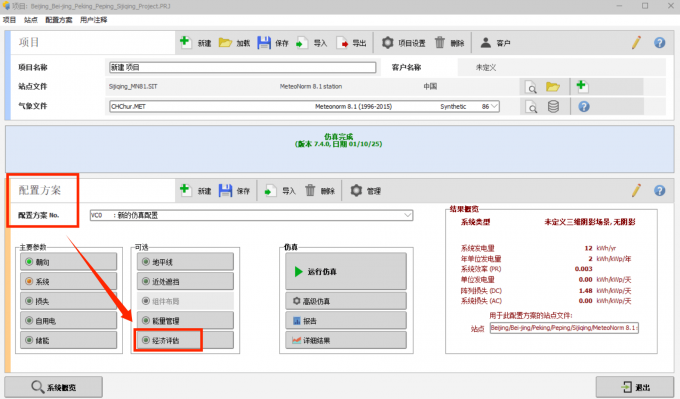680x399 pixels.
Task: Open site file folder icon
Action: 552,87
